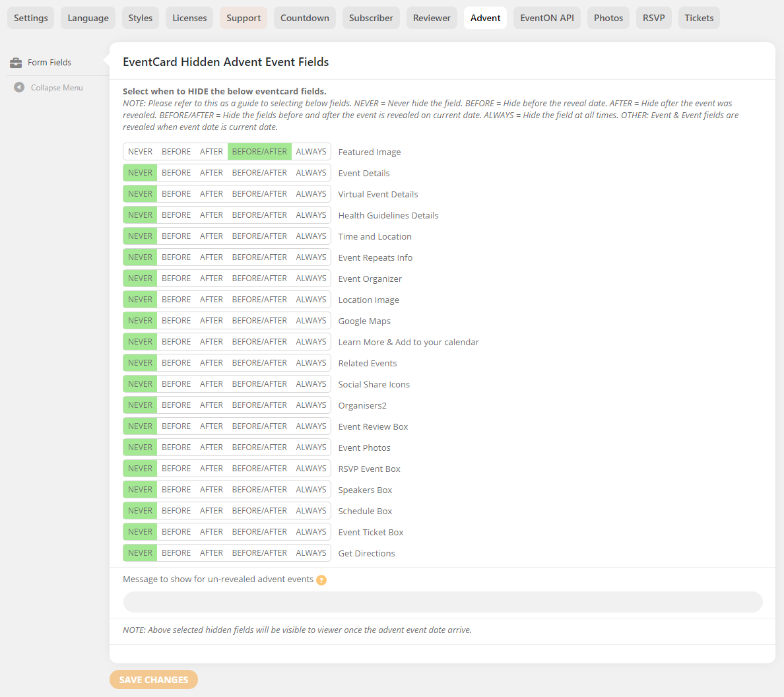Image resolution: width=784 pixels, height=697 pixels.
Task: Set Social Share Icons to BEFORE/AFTER
Action: click(259, 384)
